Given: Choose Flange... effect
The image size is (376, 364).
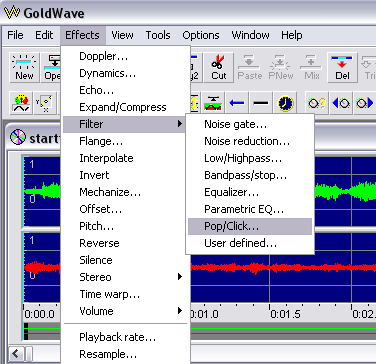Looking at the screenshot, I should tap(124, 141).
